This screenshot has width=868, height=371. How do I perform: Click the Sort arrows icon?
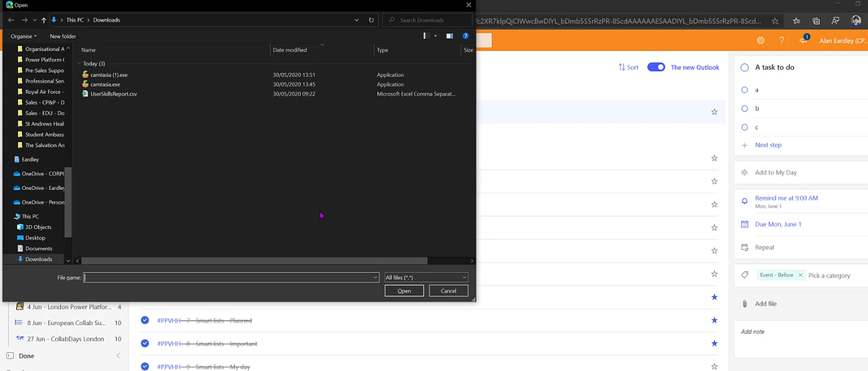point(622,67)
